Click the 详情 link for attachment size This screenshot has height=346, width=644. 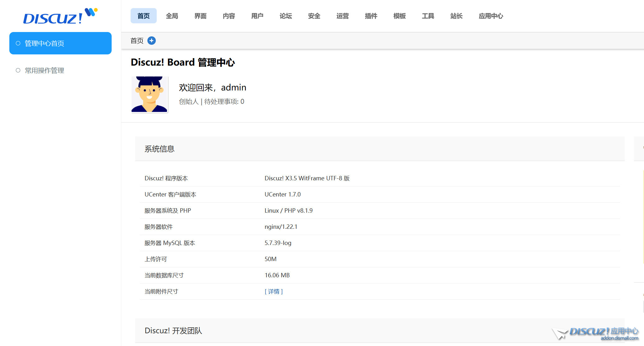click(274, 292)
